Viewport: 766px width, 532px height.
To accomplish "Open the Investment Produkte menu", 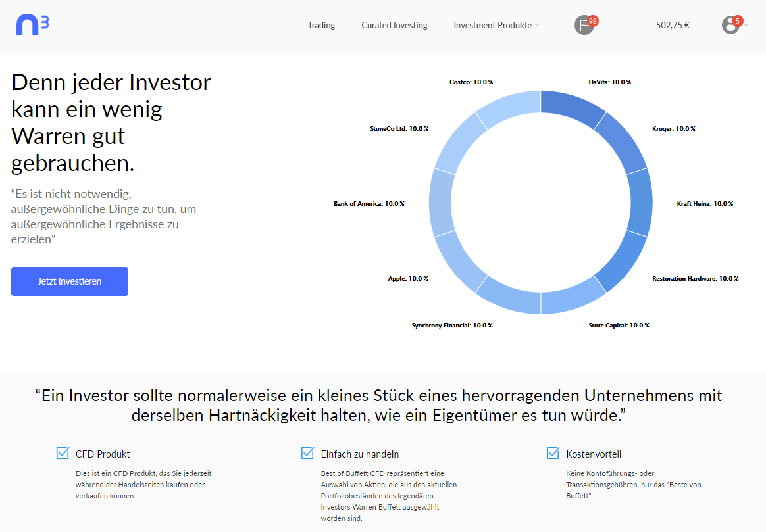I will pos(492,26).
